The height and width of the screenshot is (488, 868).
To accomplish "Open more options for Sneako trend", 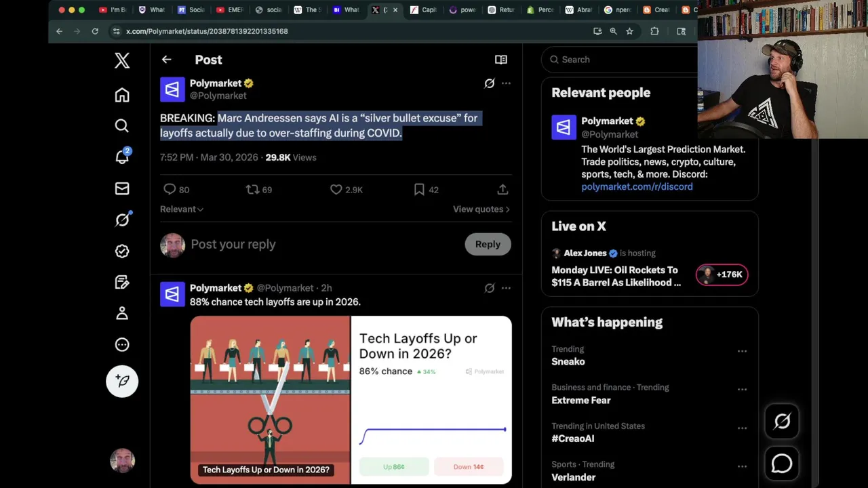I will (x=742, y=351).
